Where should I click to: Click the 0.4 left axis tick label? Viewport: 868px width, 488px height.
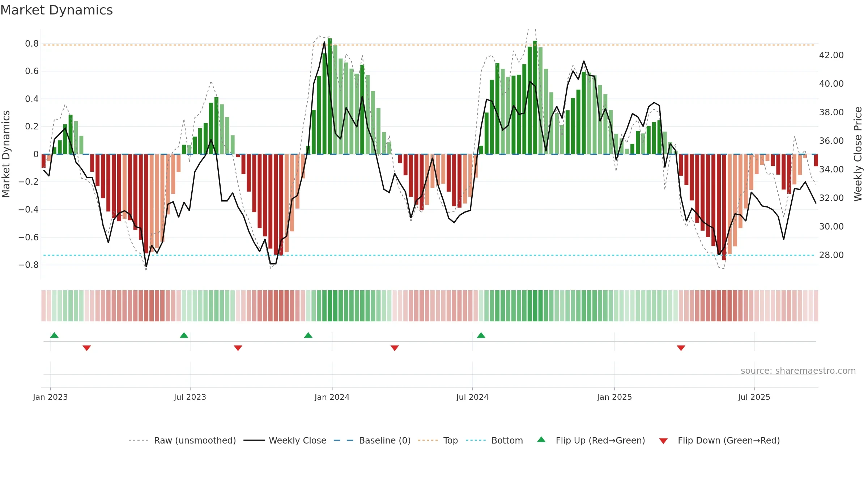pyautogui.click(x=32, y=99)
